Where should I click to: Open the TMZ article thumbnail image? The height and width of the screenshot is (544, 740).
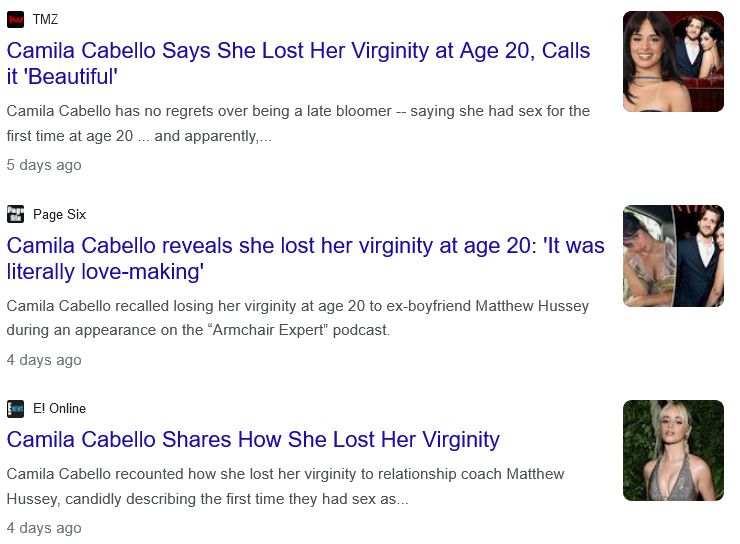(x=672, y=61)
